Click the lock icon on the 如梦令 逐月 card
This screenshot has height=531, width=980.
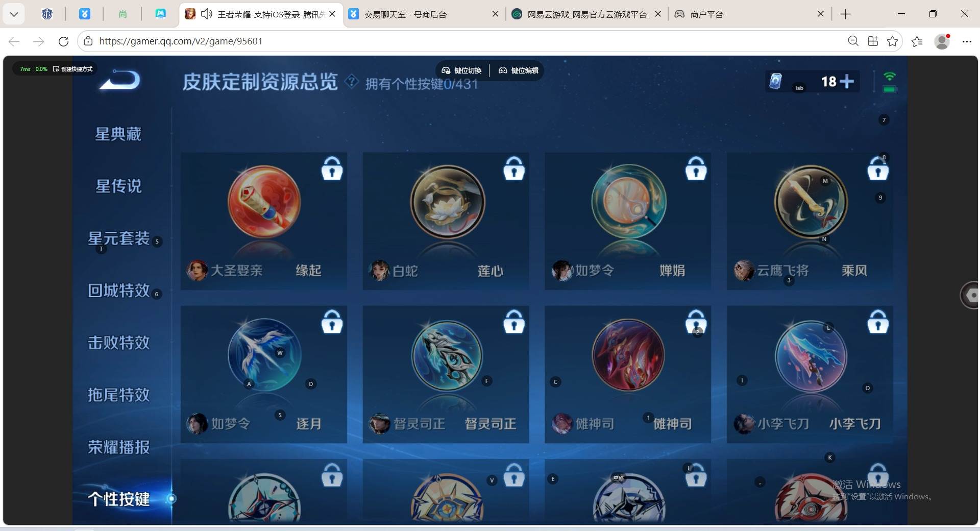pyautogui.click(x=332, y=322)
